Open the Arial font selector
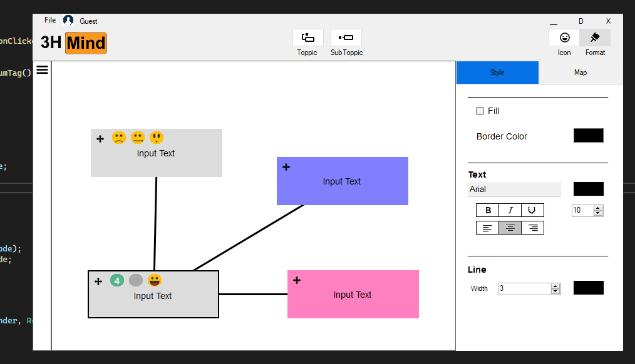The height and width of the screenshot is (364, 635). coord(514,189)
